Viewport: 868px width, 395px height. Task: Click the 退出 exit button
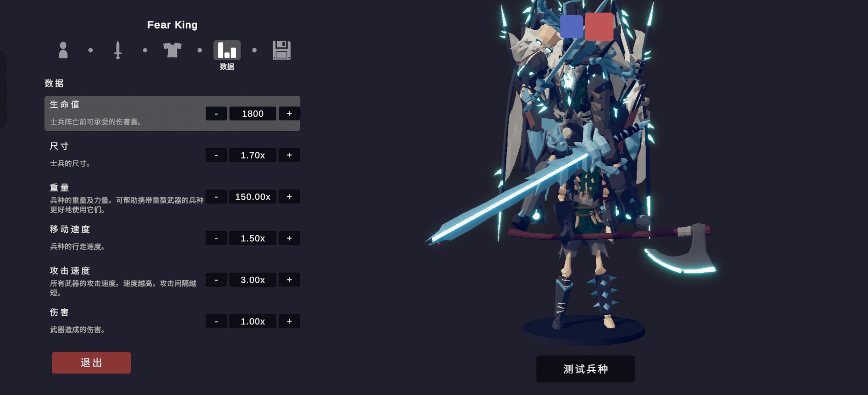click(91, 362)
